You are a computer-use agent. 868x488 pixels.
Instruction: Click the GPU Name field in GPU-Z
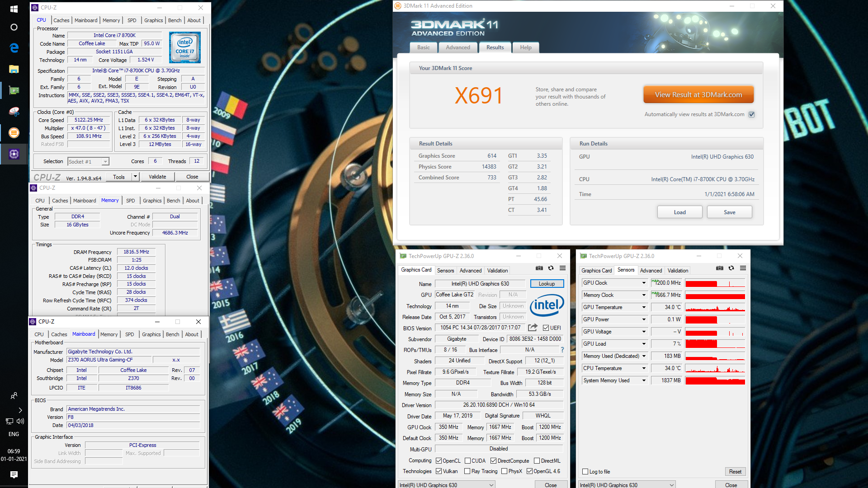tap(480, 284)
